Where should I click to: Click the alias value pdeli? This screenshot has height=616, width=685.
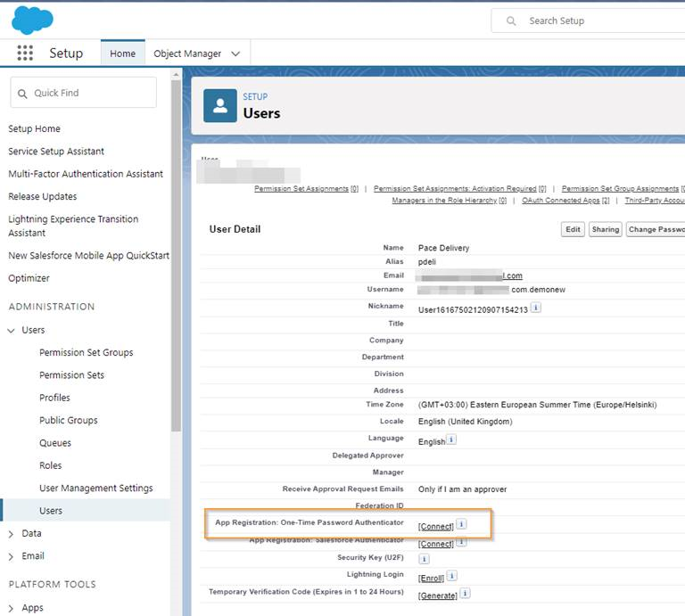(x=427, y=262)
